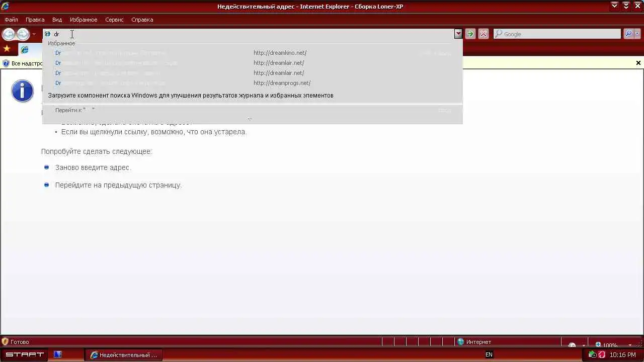
Task: Select the first http://dreamlair.net/ suggestion
Action: (253, 63)
